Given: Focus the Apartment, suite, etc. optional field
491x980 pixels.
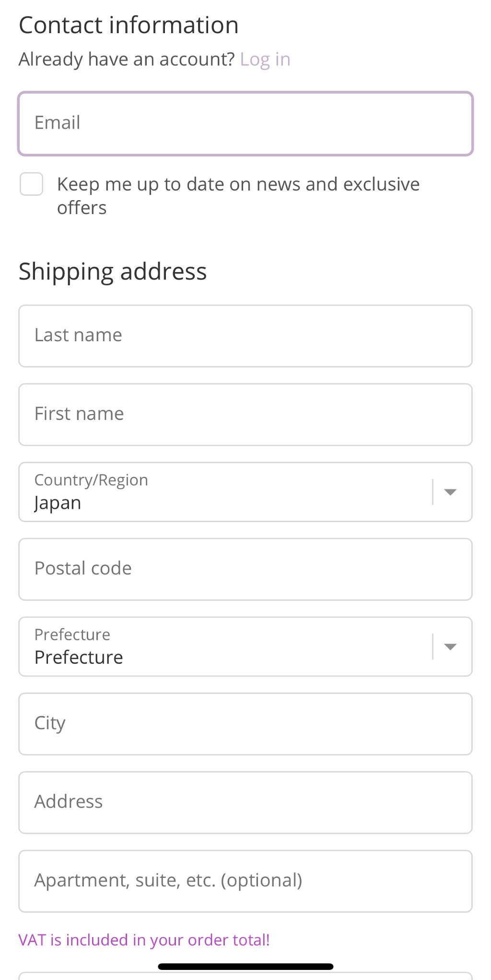Looking at the screenshot, I should click(x=245, y=881).
